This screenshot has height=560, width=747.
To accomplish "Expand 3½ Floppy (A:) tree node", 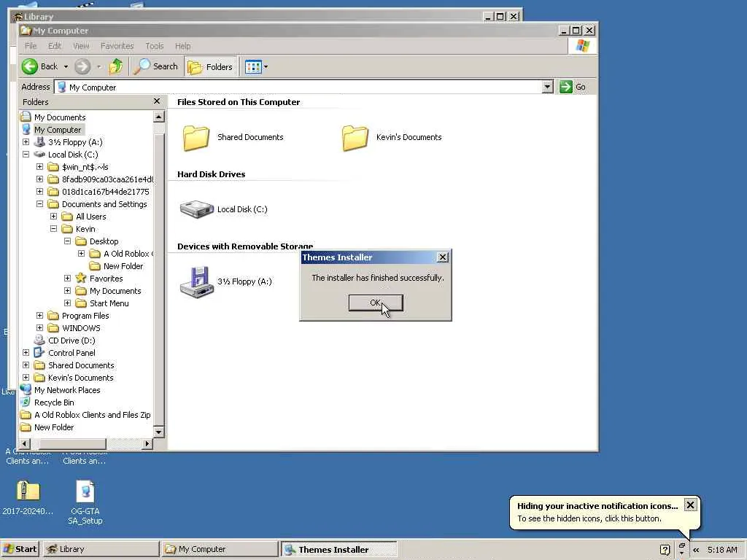I will pyautogui.click(x=26, y=142).
